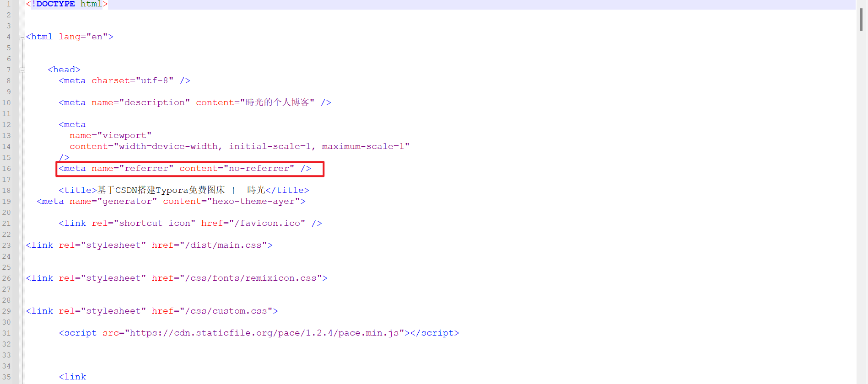This screenshot has width=868, height=384.
Task: Click the vertical scrollbar thumb
Action: [x=861, y=20]
